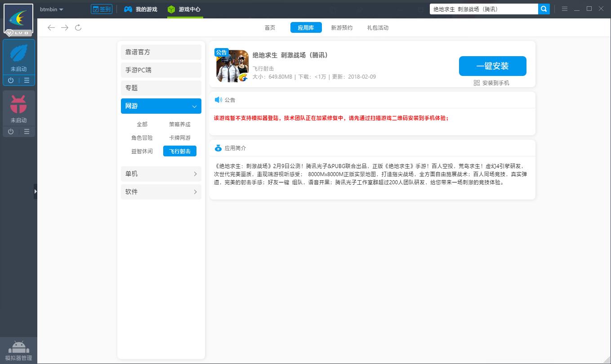Open the btmbin account dropdown
The height and width of the screenshot is (364, 611).
tap(51, 9)
